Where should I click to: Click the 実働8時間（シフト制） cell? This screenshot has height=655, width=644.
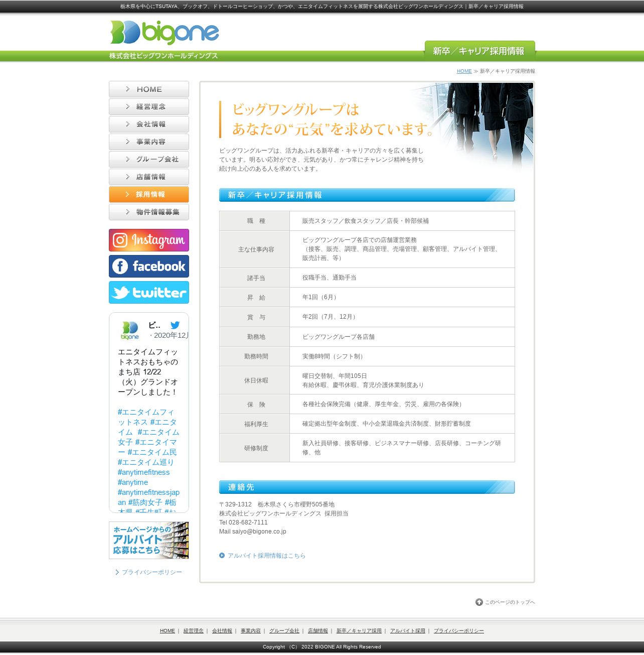pos(402,356)
